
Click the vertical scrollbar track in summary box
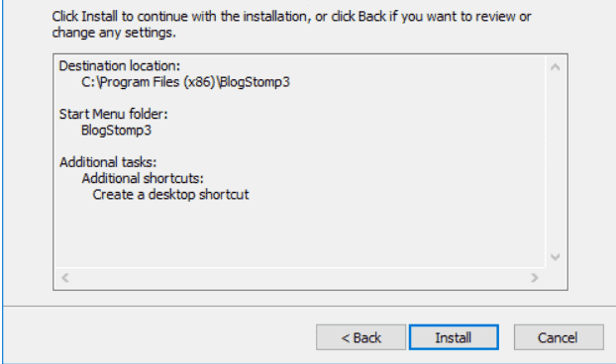click(x=556, y=162)
